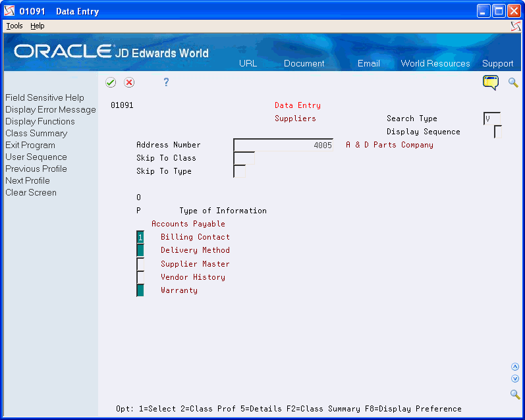Screen dimensions: 525x420
Task: Choose Exit Program
Action: (x=30, y=145)
